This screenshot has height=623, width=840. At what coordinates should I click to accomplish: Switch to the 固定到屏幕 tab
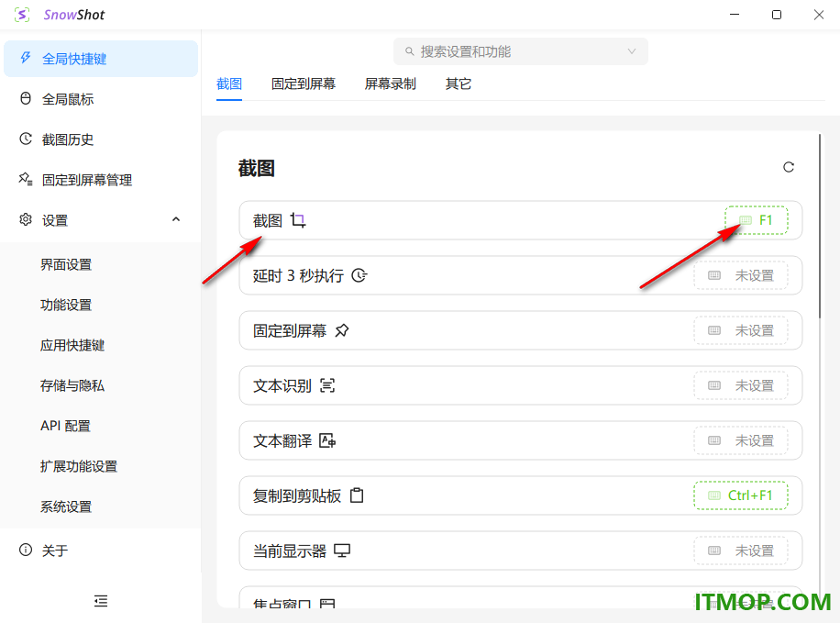pyautogui.click(x=304, y=83)
